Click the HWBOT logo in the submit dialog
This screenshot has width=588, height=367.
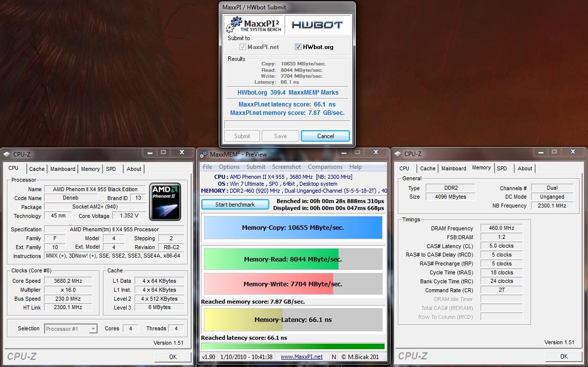pos(317,25)
